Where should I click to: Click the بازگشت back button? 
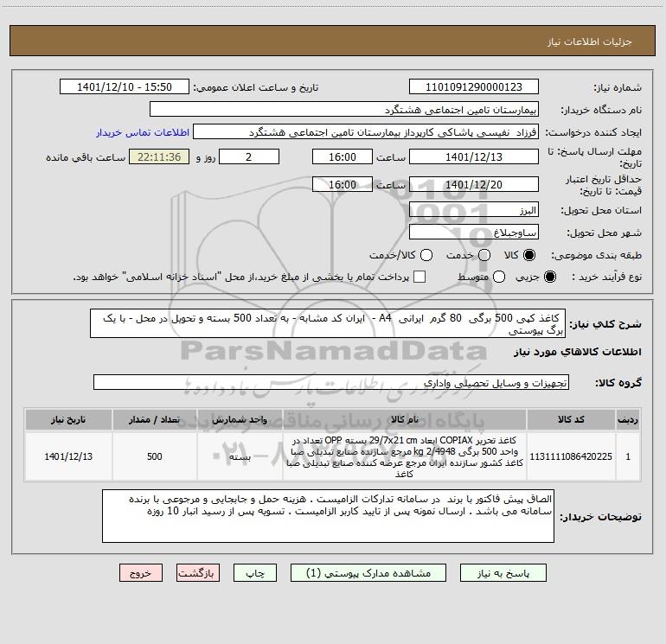coord(198,573)
